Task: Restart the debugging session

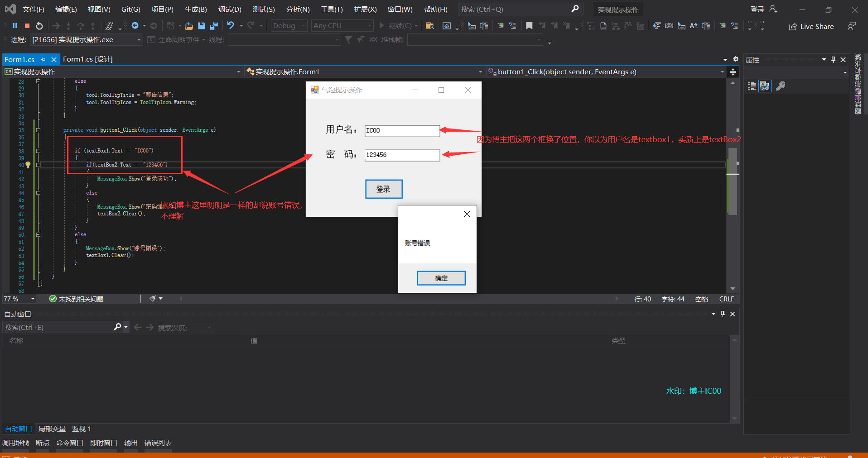Action: pyautogui.click(x=39, y=26)
